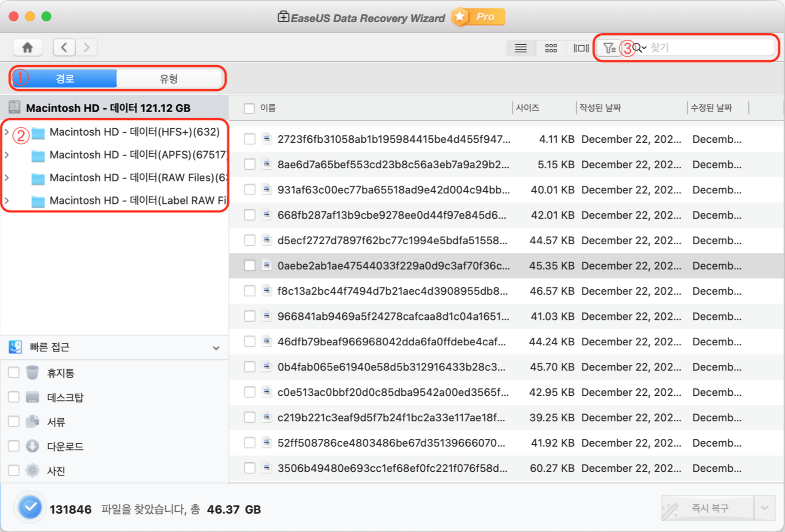Collapse the 빠른 접근 section
The image size is (785, 532).
coord(216,348)
